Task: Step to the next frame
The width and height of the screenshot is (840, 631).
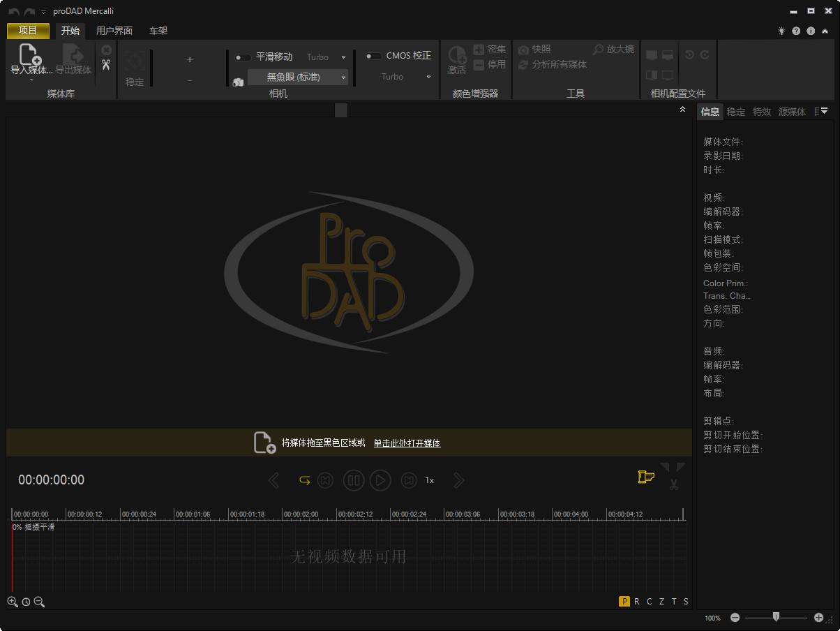Action: tap(409, 480)
